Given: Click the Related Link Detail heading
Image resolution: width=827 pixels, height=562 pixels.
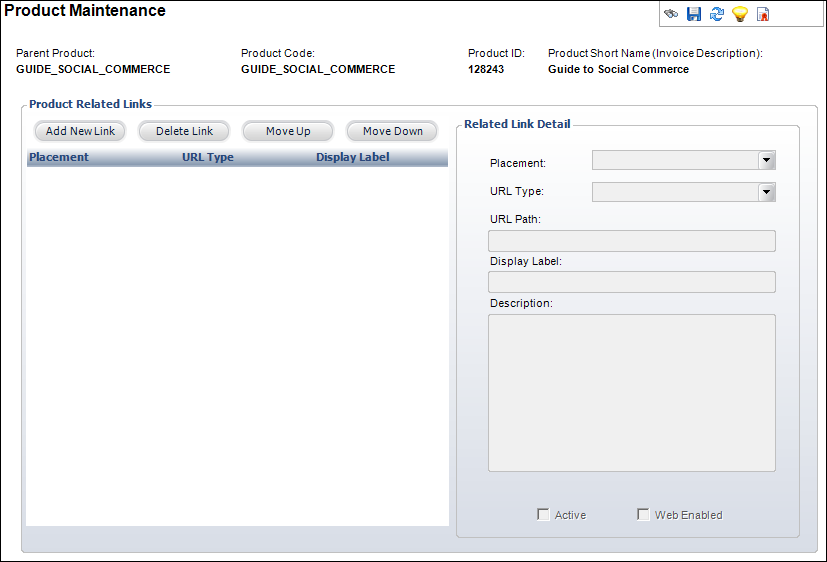Looking at the screenshot, I should point(517,124).
